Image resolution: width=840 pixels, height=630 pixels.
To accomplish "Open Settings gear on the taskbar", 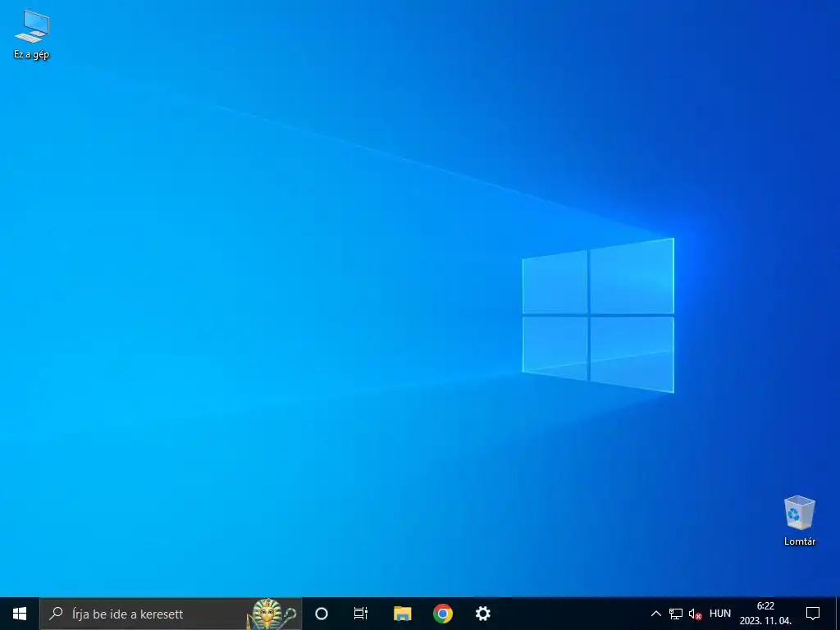I will point(482,614).
